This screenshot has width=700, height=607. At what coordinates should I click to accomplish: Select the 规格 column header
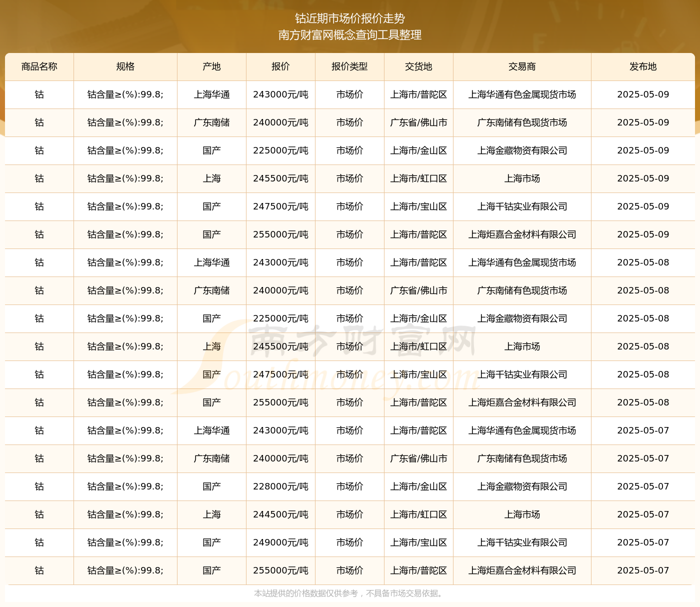125,66
